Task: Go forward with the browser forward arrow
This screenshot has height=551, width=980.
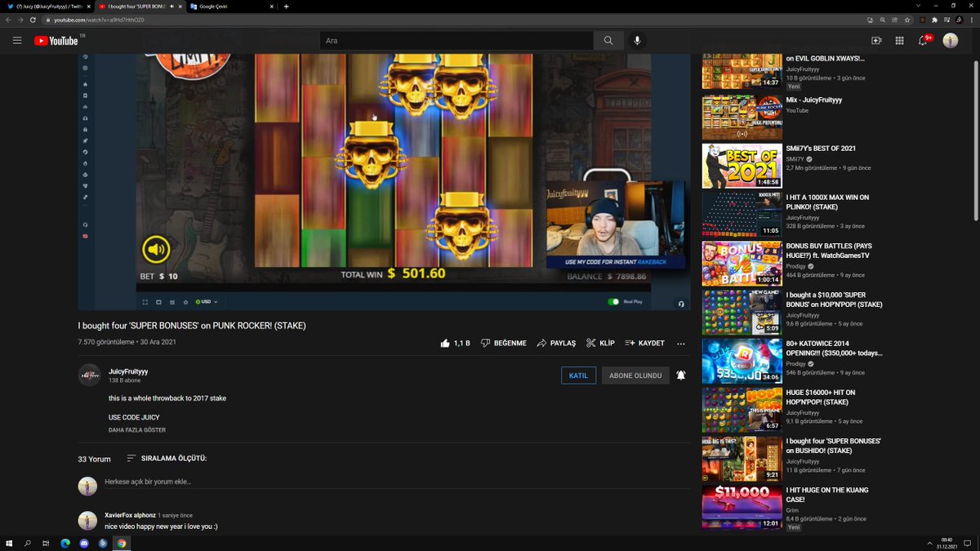Action: [x=20, y=20]
